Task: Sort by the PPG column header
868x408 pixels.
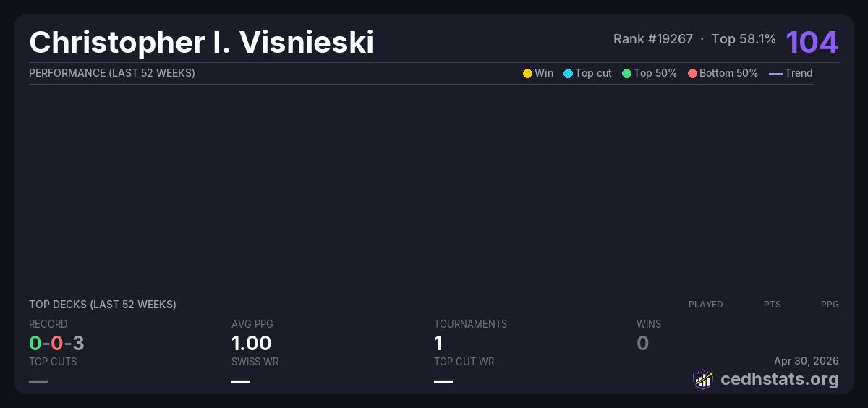Action: pyautogui.click(x=830, y=305)
